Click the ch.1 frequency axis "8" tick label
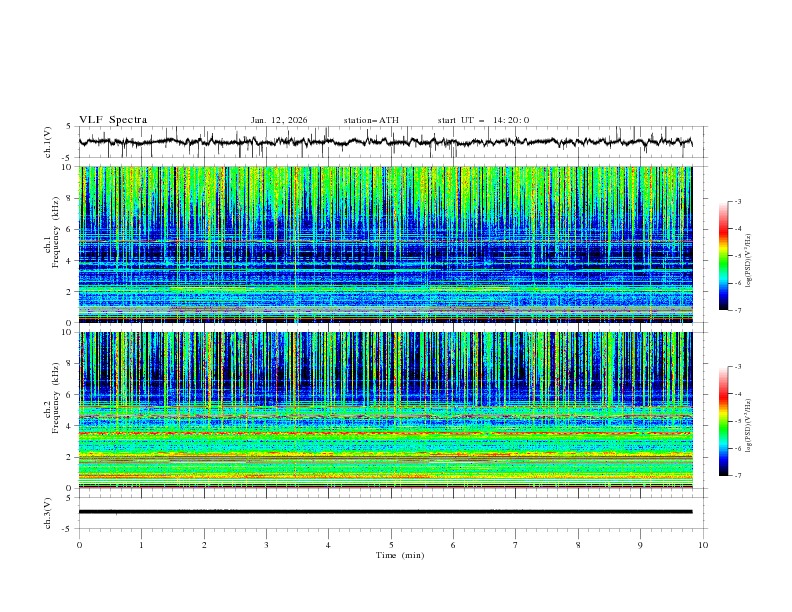 point(70,198)
